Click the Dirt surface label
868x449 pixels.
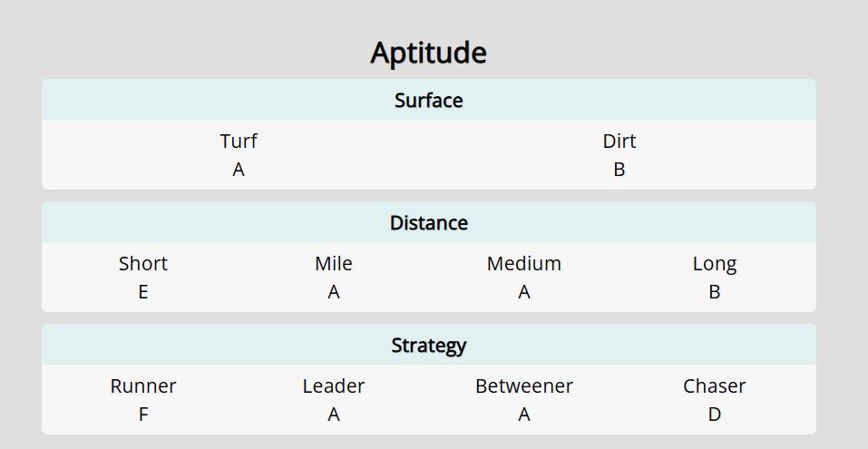pos(619,141)
